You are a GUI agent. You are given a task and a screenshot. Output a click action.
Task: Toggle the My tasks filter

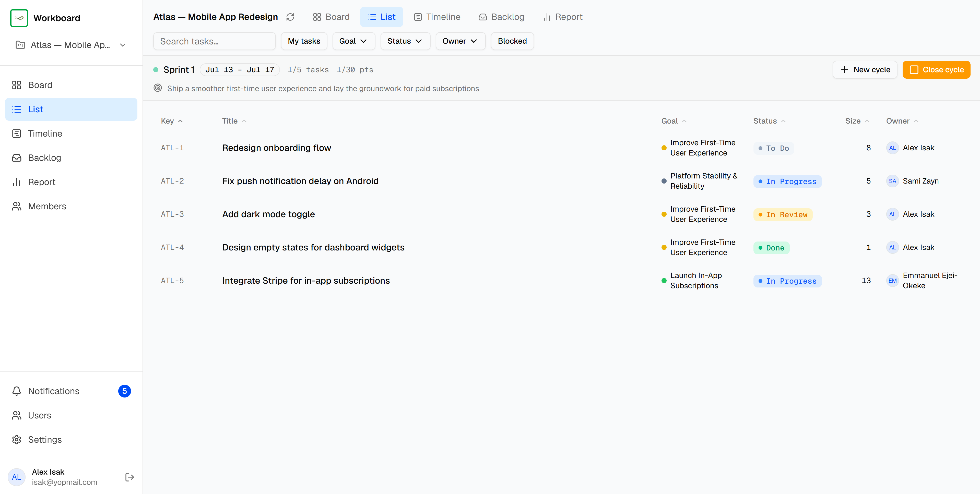click(x=304, y=41)
